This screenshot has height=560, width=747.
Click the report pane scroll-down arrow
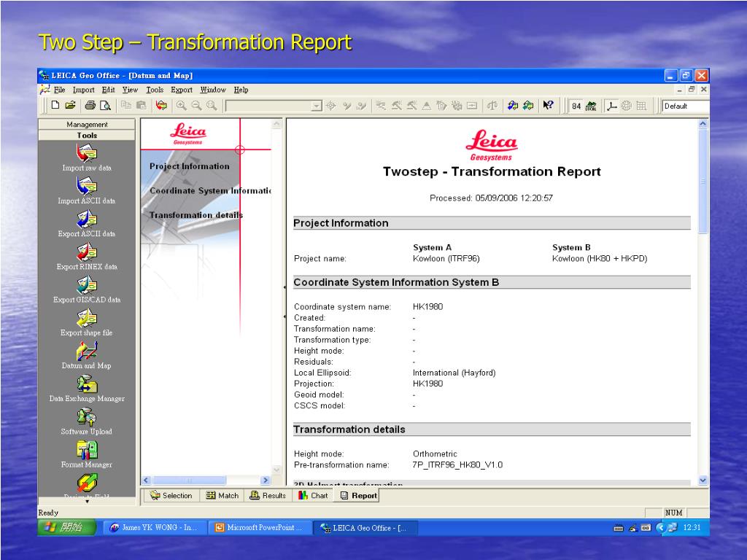click(703, 480)
